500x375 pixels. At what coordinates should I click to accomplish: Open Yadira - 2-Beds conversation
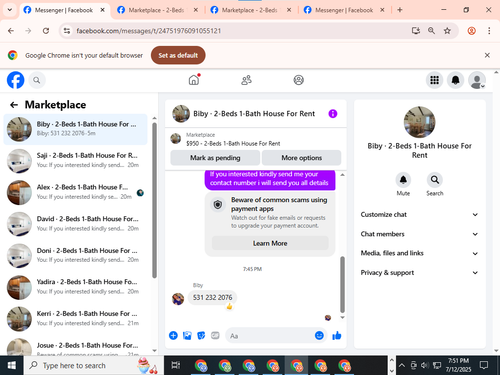click(75, 287)
